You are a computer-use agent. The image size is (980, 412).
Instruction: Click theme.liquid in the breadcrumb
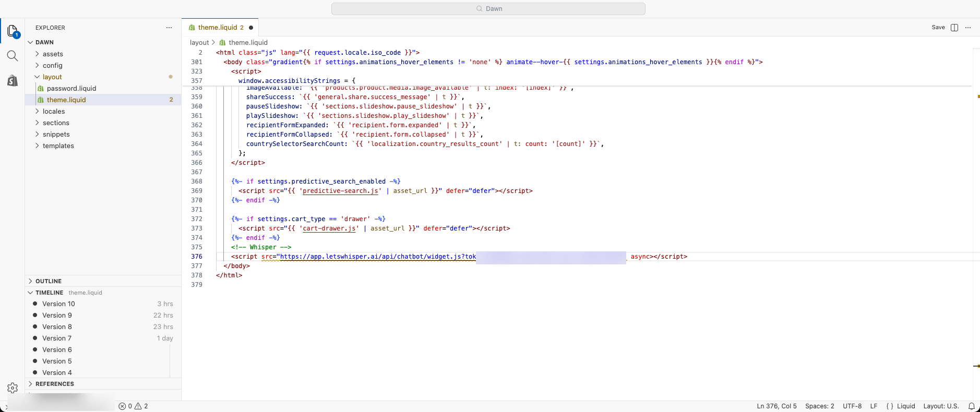tap(248, 43)
